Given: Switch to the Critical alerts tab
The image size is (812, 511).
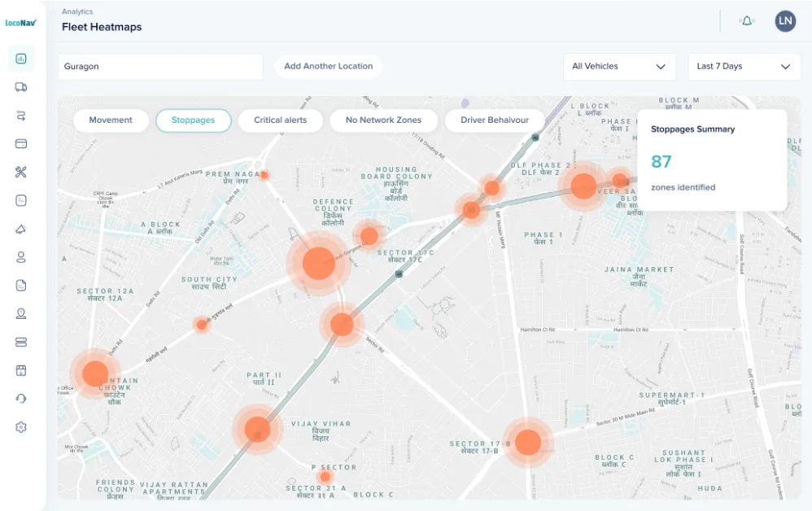Looking at the screenshot, I should click(280, 120).
